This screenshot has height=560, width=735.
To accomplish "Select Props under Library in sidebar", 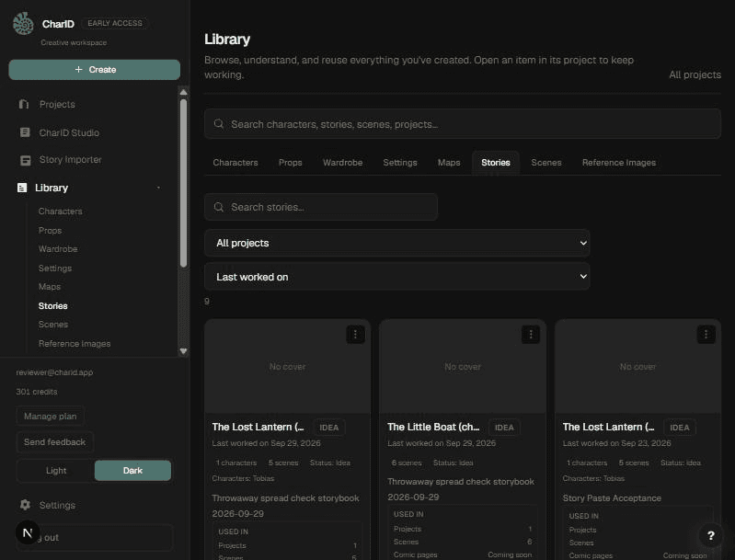I will pos(50,231).
